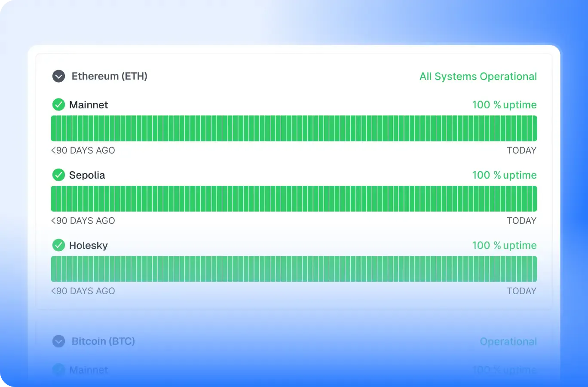Image resolution: width=588 pixels, height=387 pixels.
Task: Click the Holesky green check icon
Action: coord(58,245)
